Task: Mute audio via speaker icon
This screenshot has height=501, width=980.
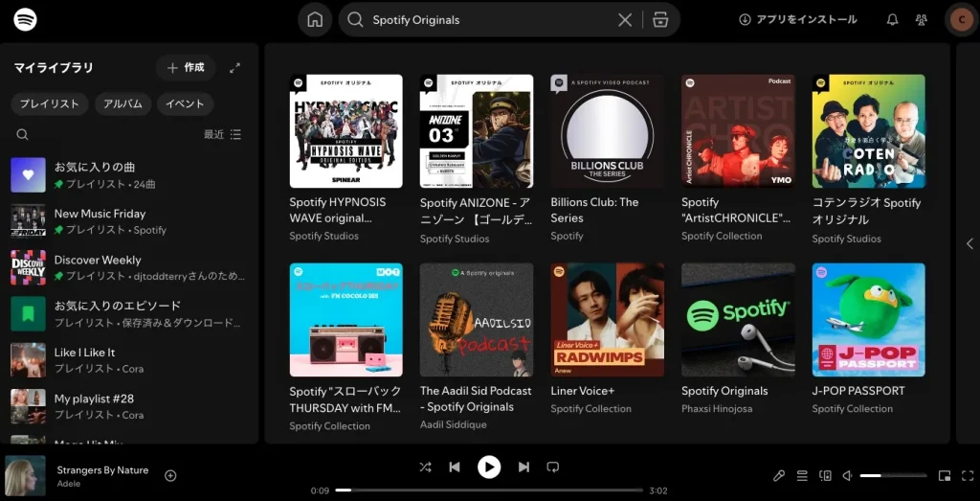Action: [848, 476]
